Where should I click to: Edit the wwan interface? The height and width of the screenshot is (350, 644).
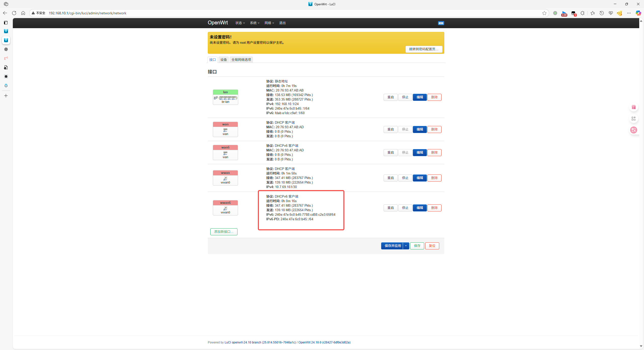click(420, 178)
